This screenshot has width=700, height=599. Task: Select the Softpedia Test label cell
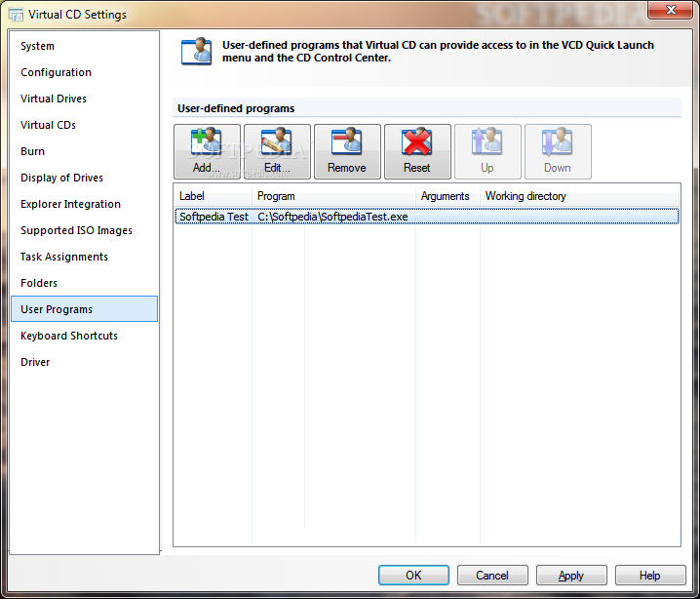(x=214, y=217)
